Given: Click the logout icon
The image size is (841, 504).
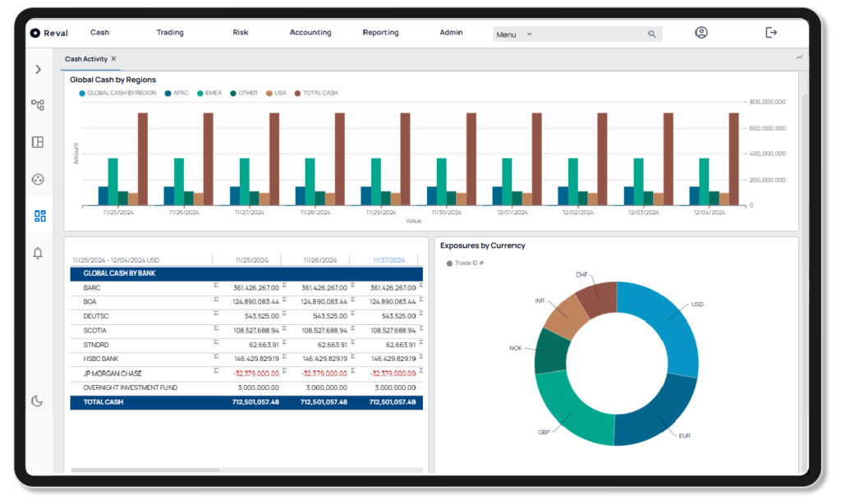Looking at the screenshot, I should click(x=770, y=31).
